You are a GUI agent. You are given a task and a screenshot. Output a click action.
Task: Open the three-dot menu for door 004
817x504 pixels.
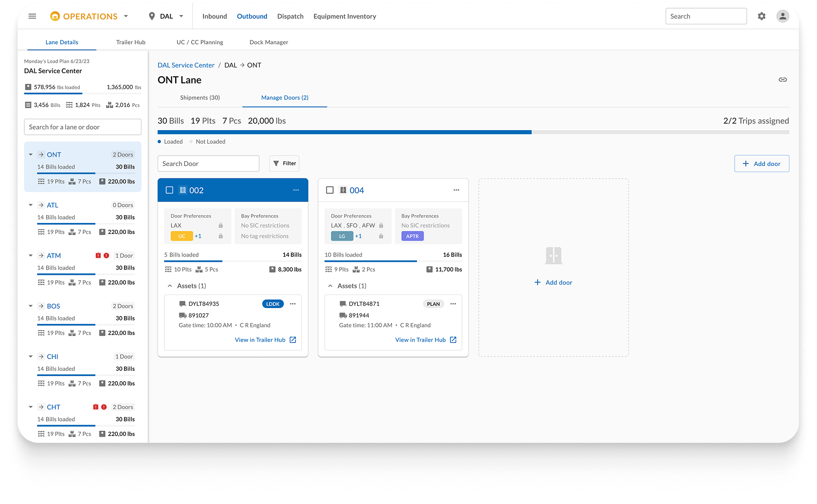tap(456, 190)
